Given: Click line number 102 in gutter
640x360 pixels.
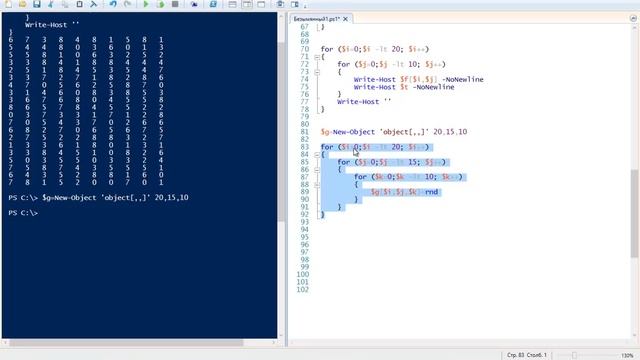Looking at the screenshot, I should 302,290.
